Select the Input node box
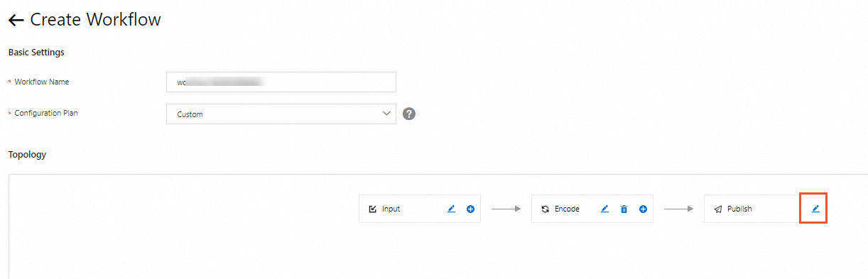The image size is (868, 279). tap(420, 209)
